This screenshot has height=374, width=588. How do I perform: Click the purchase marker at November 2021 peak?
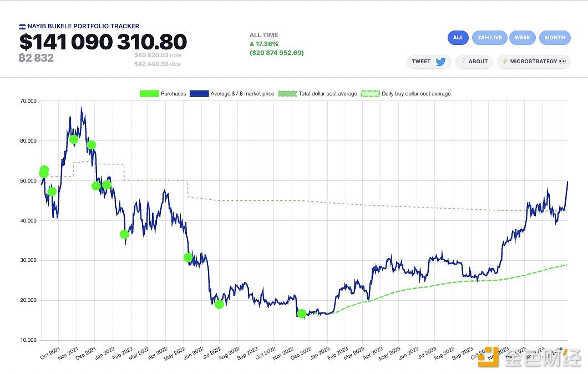(74, 139)
